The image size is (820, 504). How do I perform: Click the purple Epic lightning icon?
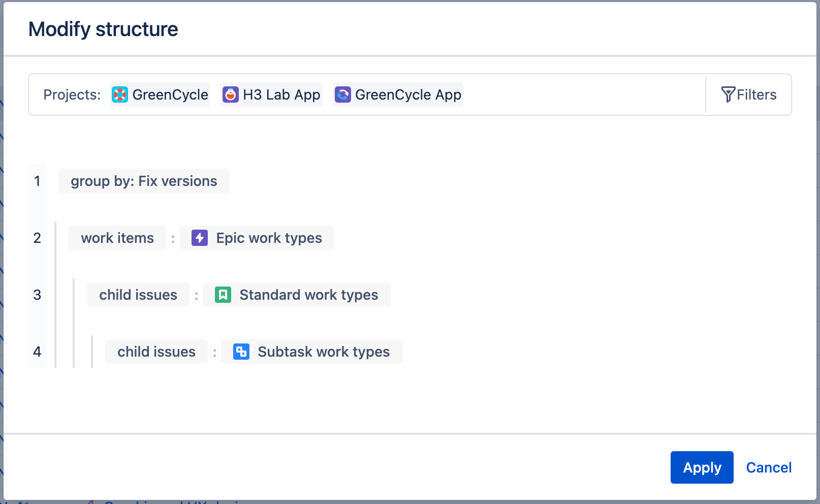pyautogui.click(x=200, y=238)
